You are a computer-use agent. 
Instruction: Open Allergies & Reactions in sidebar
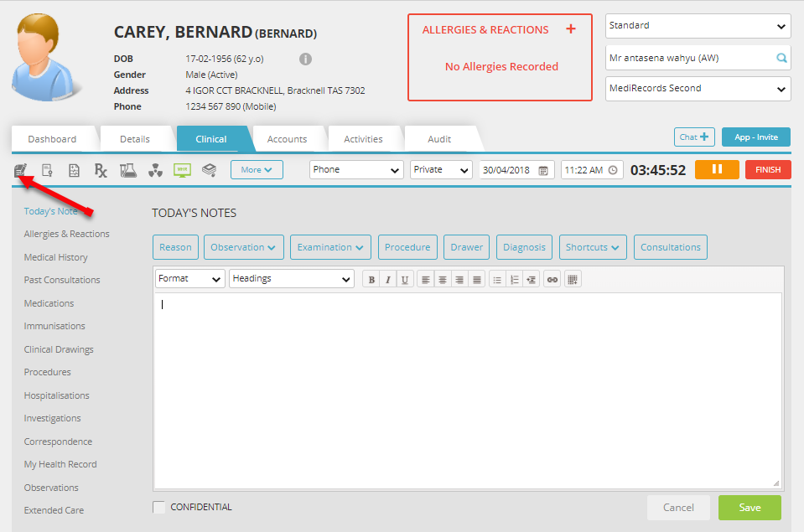(x=67, y=234)
